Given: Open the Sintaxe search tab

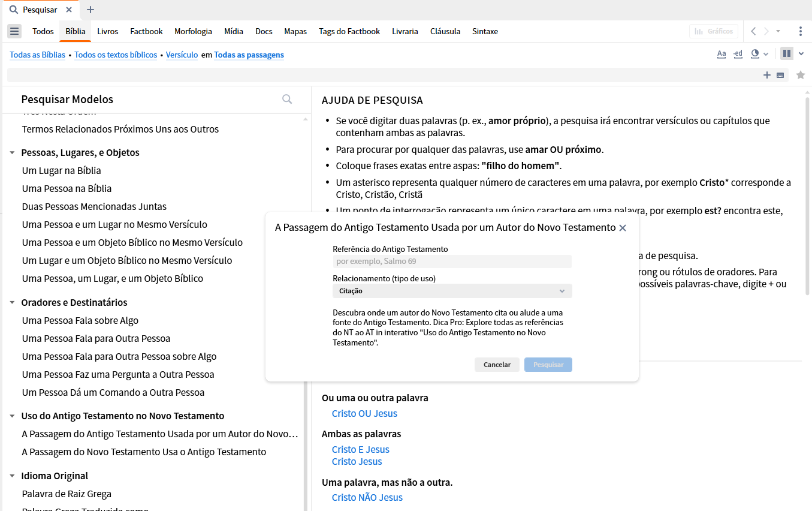Looking at the screenshot, I should coord(485,31).
